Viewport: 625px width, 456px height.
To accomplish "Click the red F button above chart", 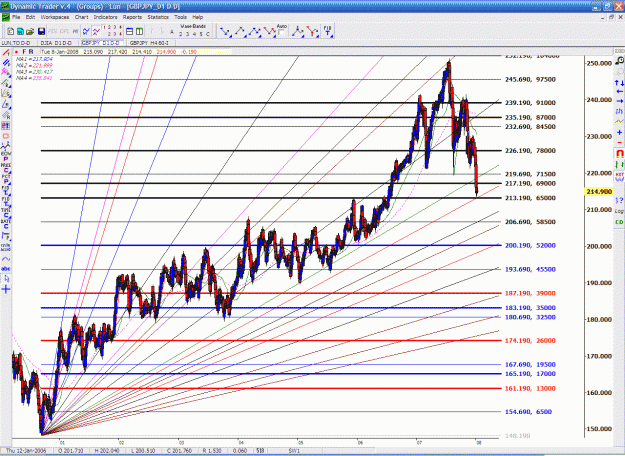I will pyautogui.click(x=24, y=52).
